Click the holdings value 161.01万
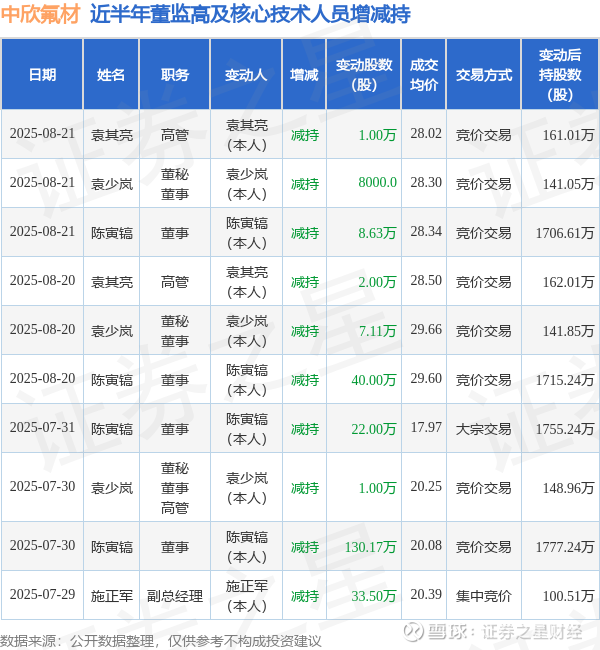The image size is (600, 650). click(x=568, y=135)
